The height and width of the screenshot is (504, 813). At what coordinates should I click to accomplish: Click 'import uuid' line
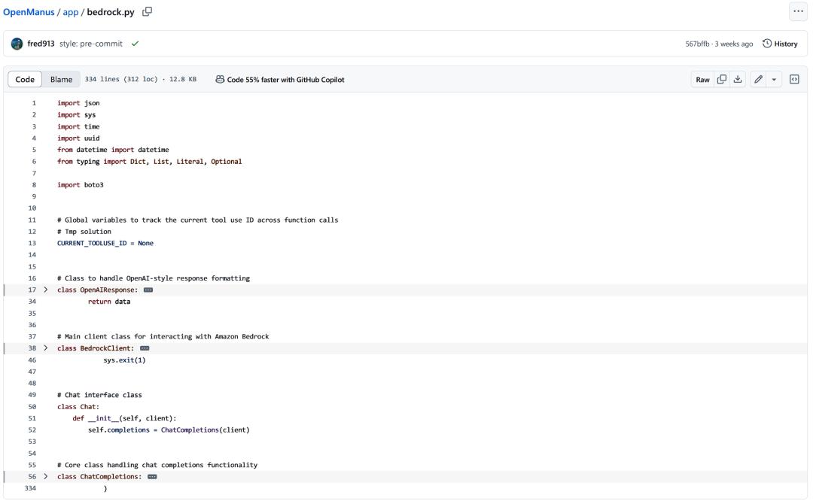(78, 138)
